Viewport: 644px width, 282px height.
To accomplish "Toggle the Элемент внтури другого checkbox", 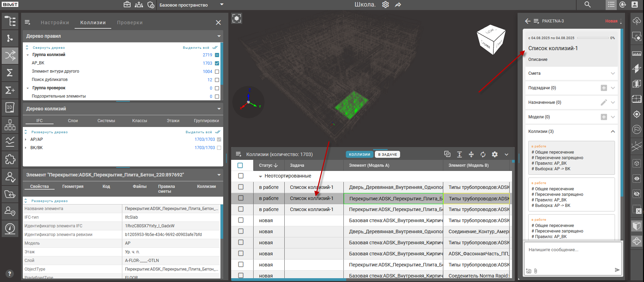I will [x=217, y=72].
